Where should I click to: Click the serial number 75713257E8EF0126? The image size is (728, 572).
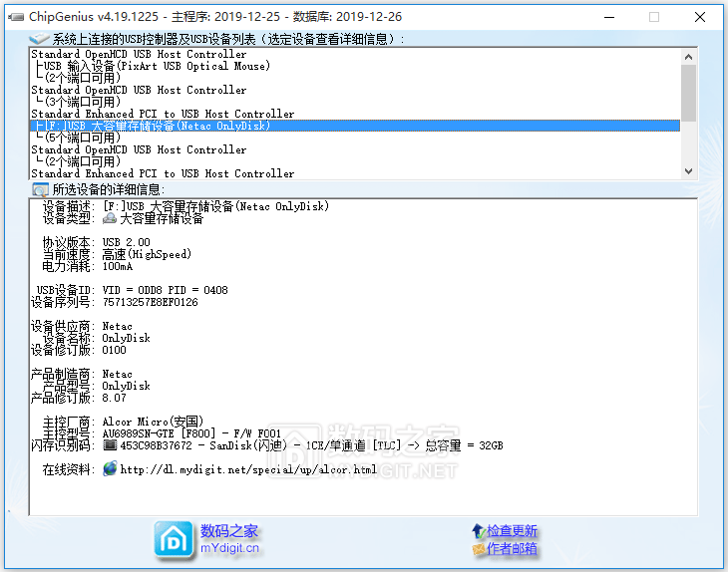coord(150,303)
